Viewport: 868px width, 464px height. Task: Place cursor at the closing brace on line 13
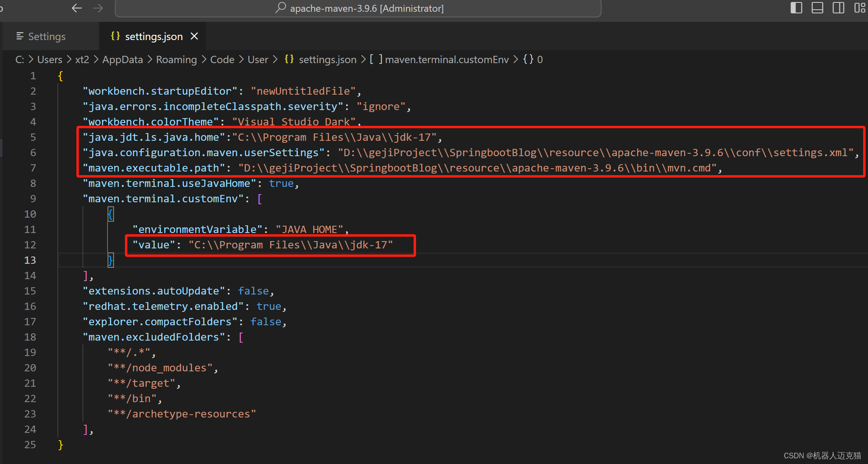pos(110,261)
